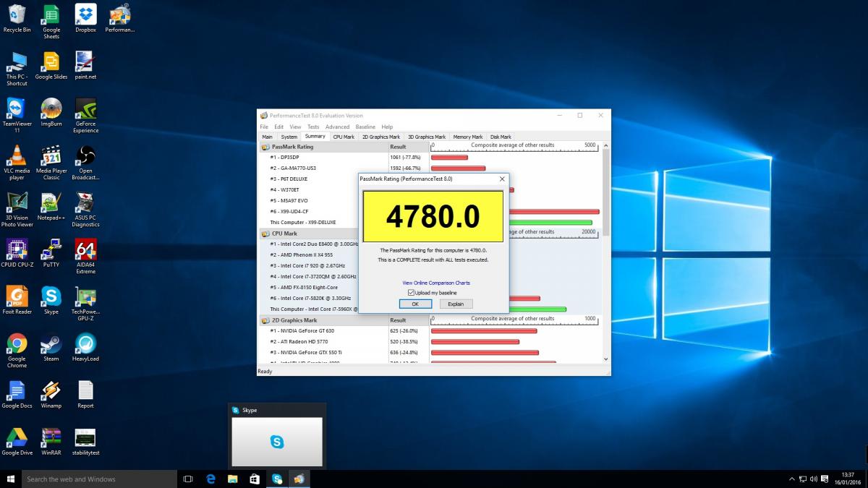Open the File menu in PerformanceTest
The width and height of the screenshot is (868, 488).
click(264, 127)
